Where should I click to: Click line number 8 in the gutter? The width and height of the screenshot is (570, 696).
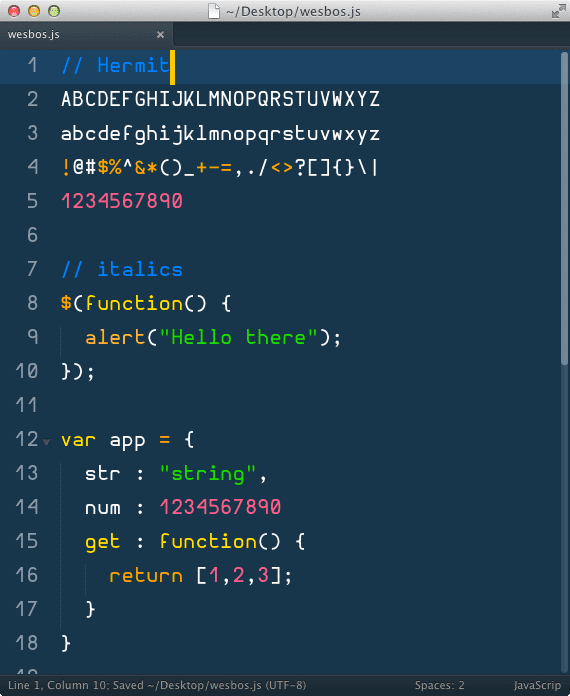[x=32, y=303]
